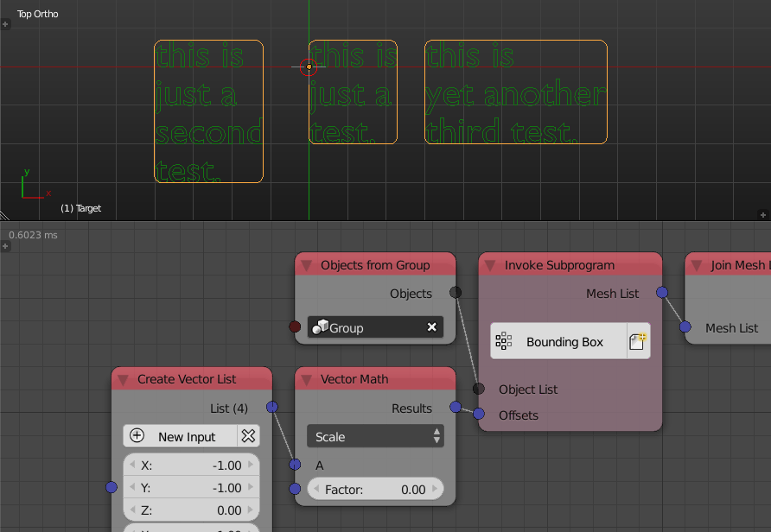The height and width of the screenshot is (532, 771).
Task: Click the new-subprogram paper icon on Invoke Subprogram
Action: coord(637,340)
